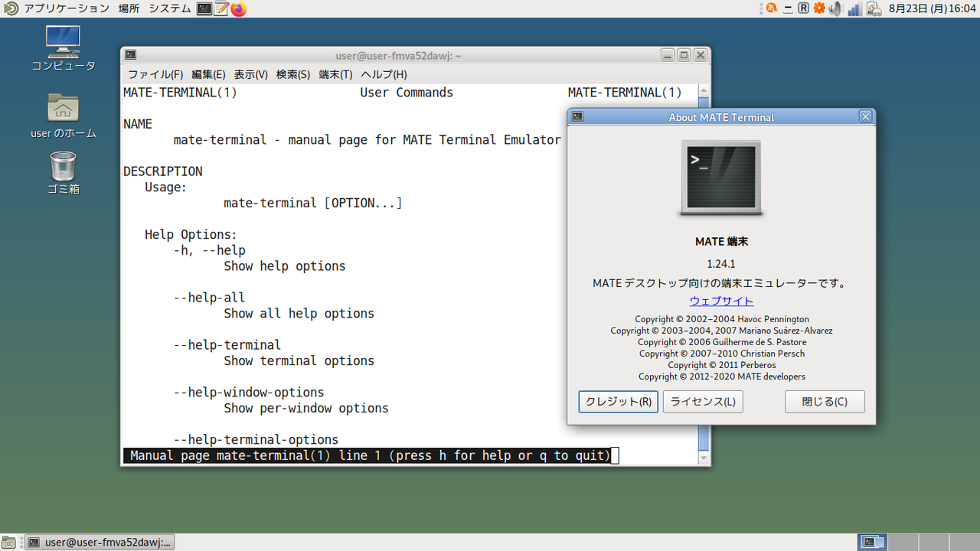980x551 pixels.
Task: Click the terminal window's title bar menu icon
Action: point(131,55)
